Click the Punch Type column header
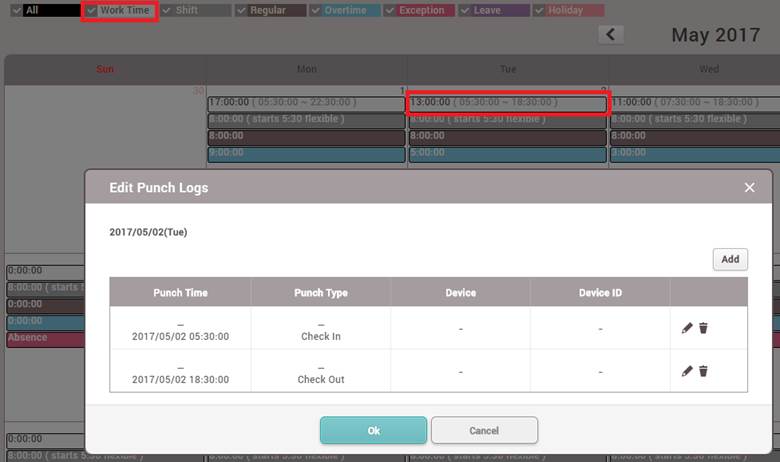This screenshot has height=462, width=780. pos(321,293)
